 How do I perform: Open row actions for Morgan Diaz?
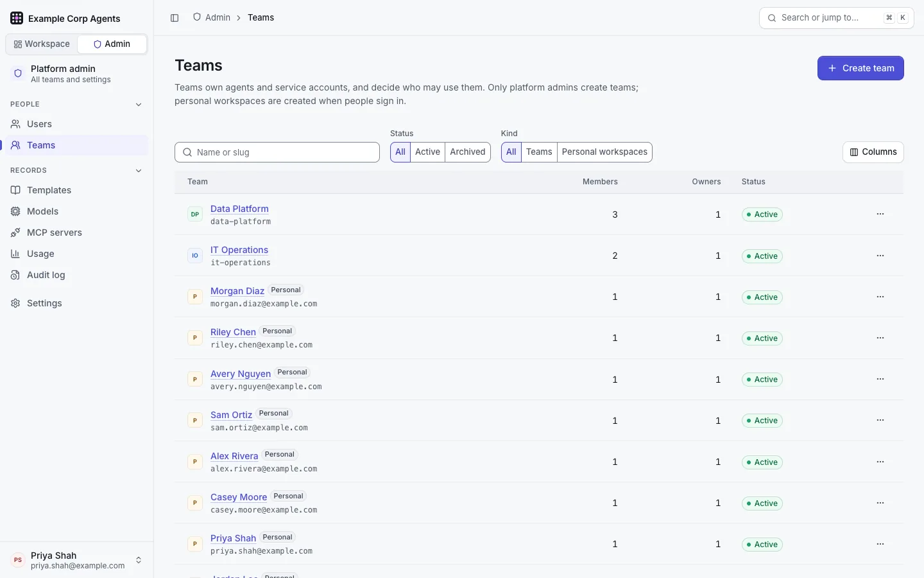[880, 297]
